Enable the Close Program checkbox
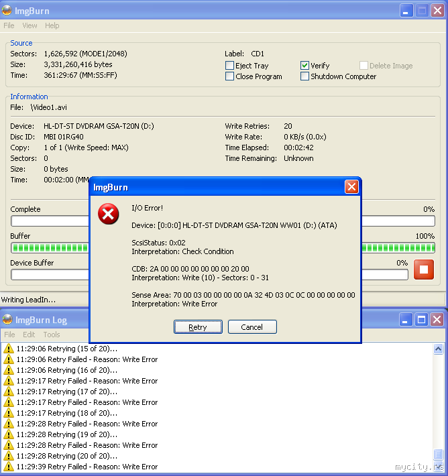 point(229,76)
